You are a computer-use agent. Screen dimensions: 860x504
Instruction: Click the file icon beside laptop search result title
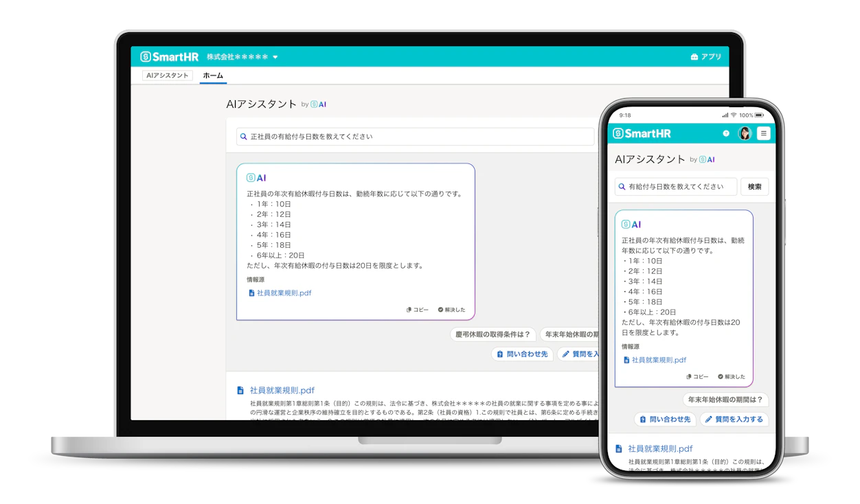(240, 390)
